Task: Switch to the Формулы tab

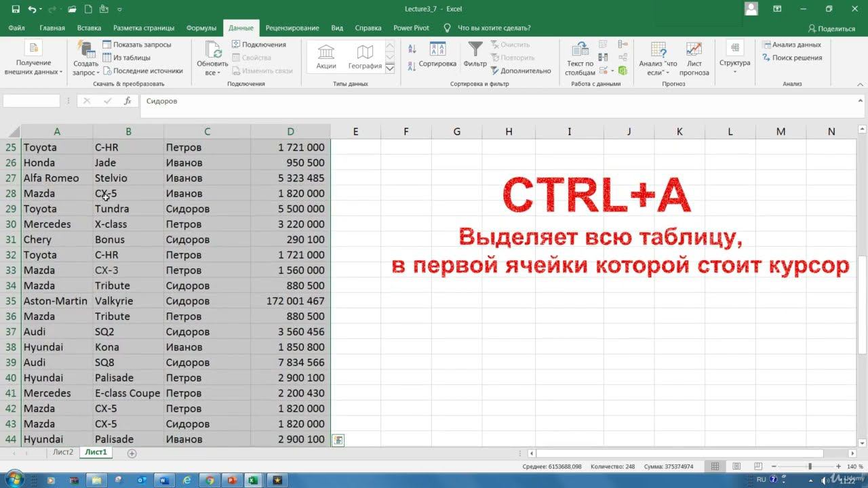Action: pos(201,28)
